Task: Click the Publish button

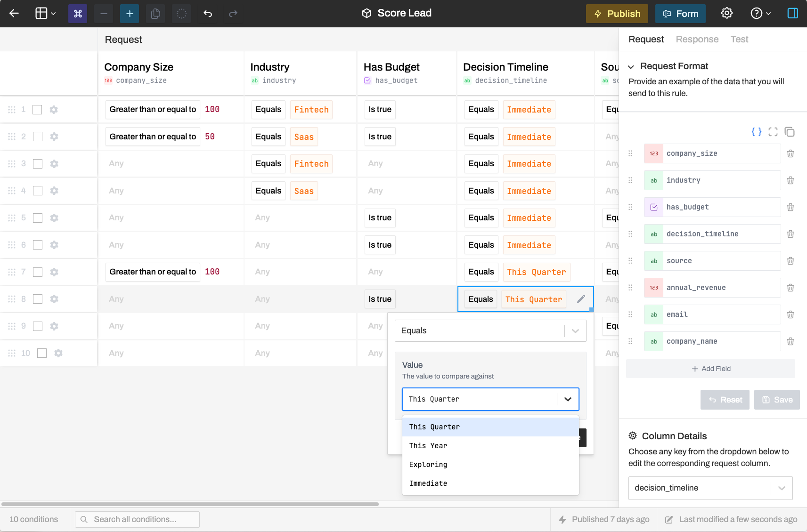Action: coord(617,13)
